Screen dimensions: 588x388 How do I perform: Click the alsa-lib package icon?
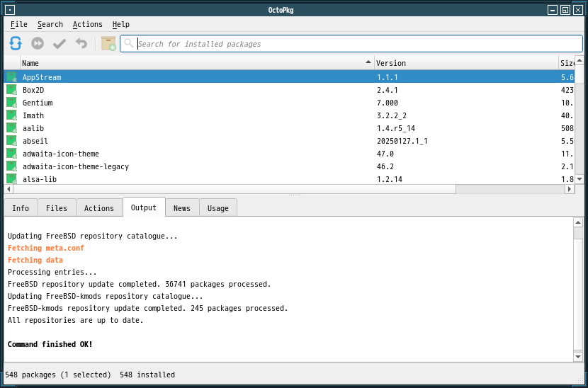point(11,179)
